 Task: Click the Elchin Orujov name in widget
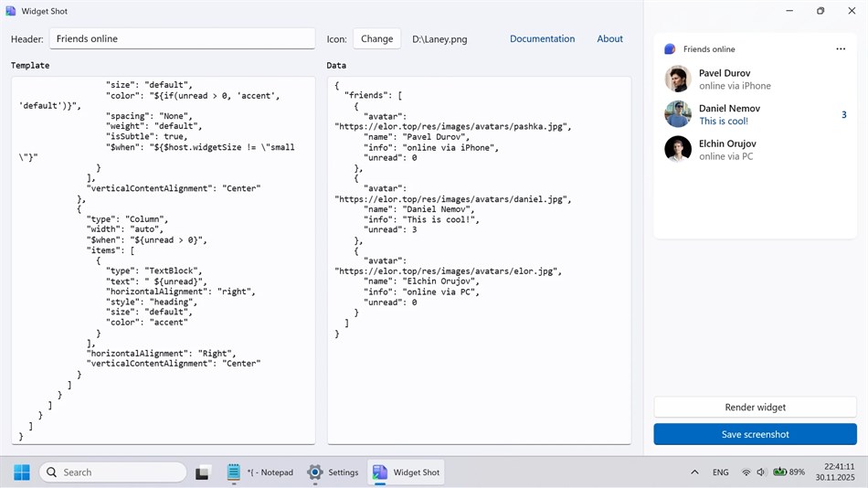point(727,143)
